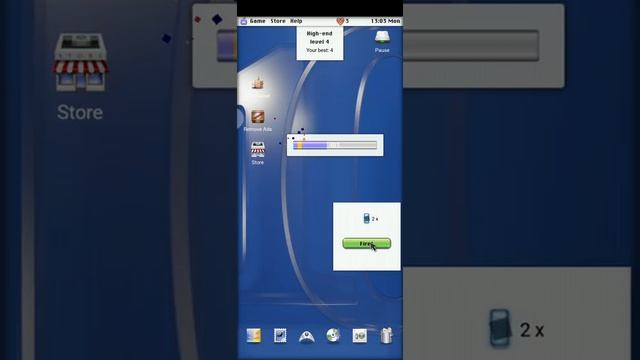Image resolution: width=640 pixels, height=360 pixels.
Task: Open the CD disc dock icon
Action: (x=333, y=336)
